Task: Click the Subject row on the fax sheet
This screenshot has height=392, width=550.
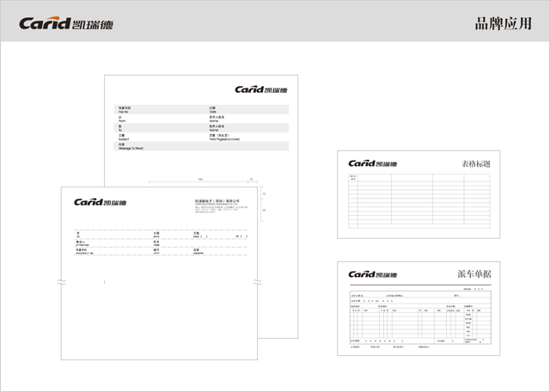Action: pos(125,136)
